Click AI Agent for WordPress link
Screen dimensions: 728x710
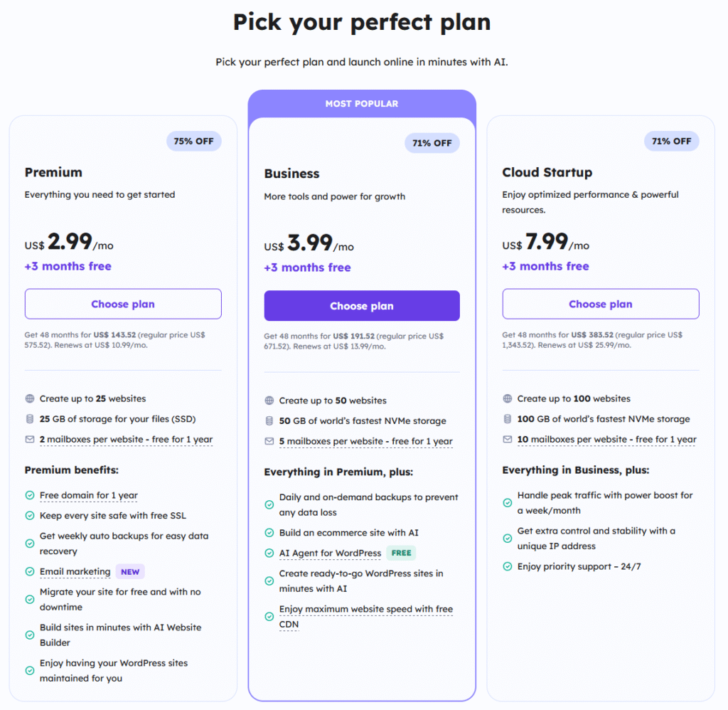[x=330, y=553]
